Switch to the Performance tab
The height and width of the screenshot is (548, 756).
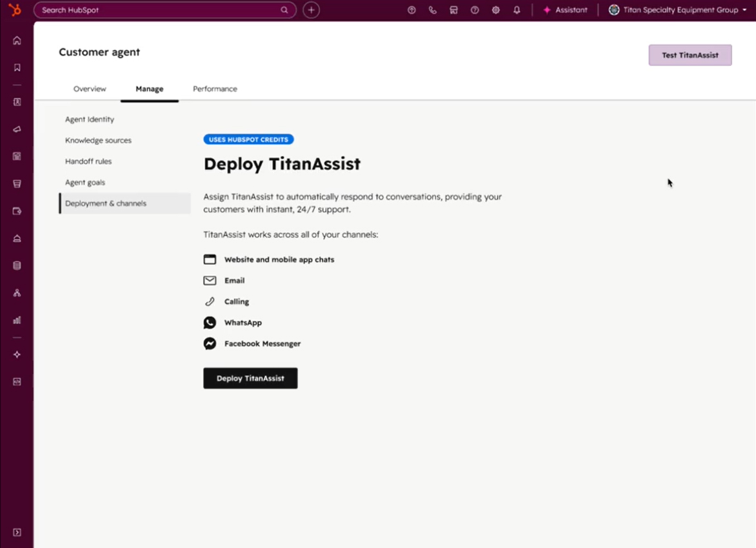(x=215, y=89)
